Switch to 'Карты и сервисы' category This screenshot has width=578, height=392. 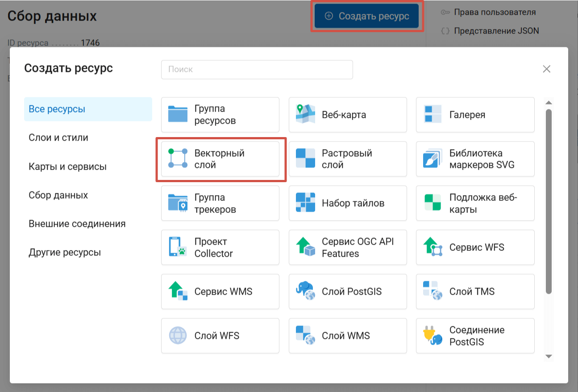[x=67, y=167]
